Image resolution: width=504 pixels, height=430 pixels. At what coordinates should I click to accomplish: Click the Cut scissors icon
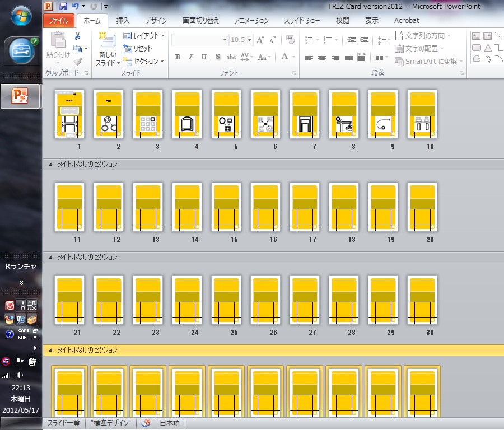coord(77,36)
